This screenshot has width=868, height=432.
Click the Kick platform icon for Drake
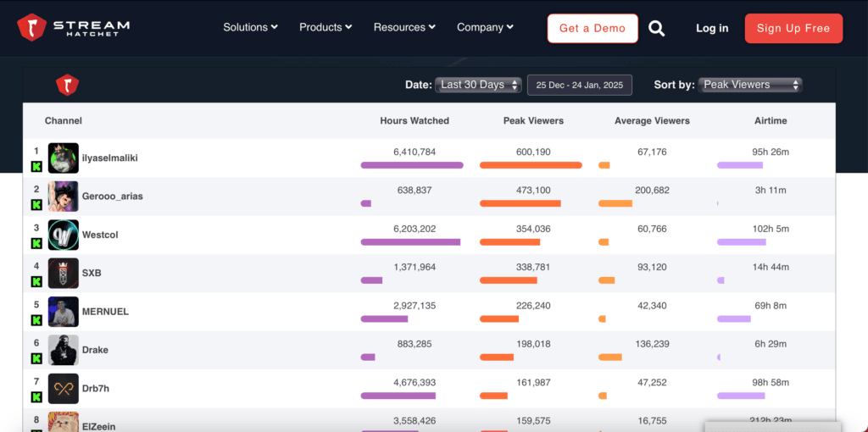(x=36, y=358)
